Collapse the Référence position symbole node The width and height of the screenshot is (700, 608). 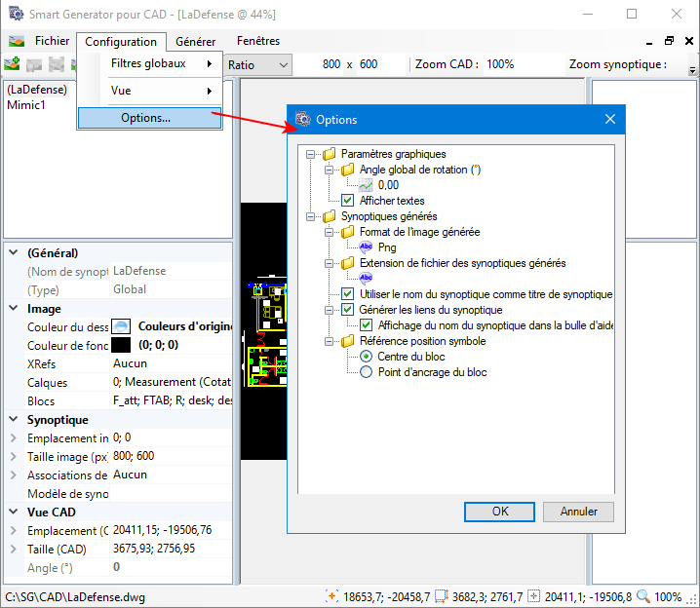click(x=329, y=342)
